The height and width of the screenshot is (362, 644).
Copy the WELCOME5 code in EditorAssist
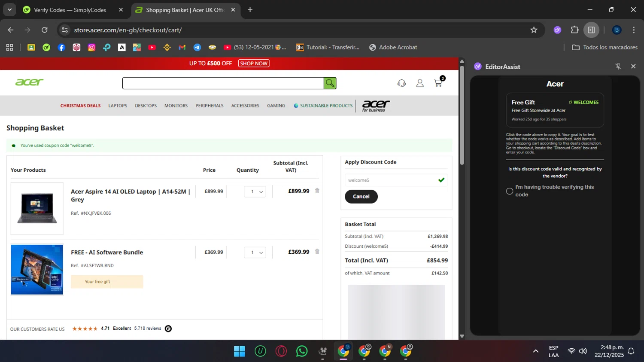click(x=583, y=102)
